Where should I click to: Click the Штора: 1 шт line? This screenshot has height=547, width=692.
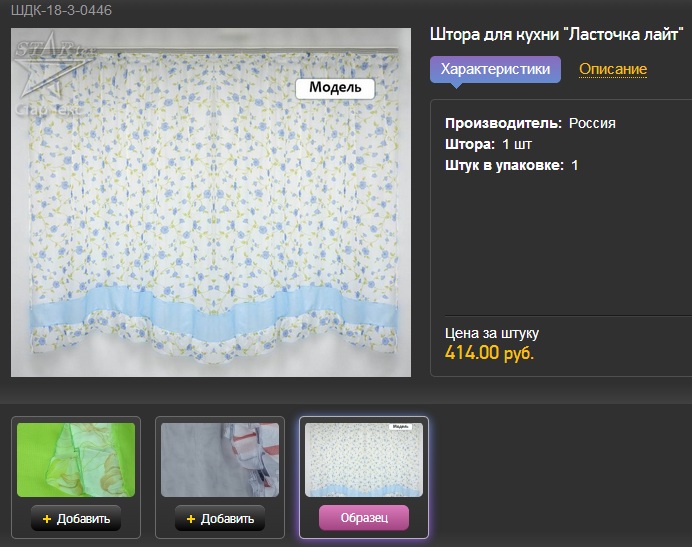coord(488,144)
